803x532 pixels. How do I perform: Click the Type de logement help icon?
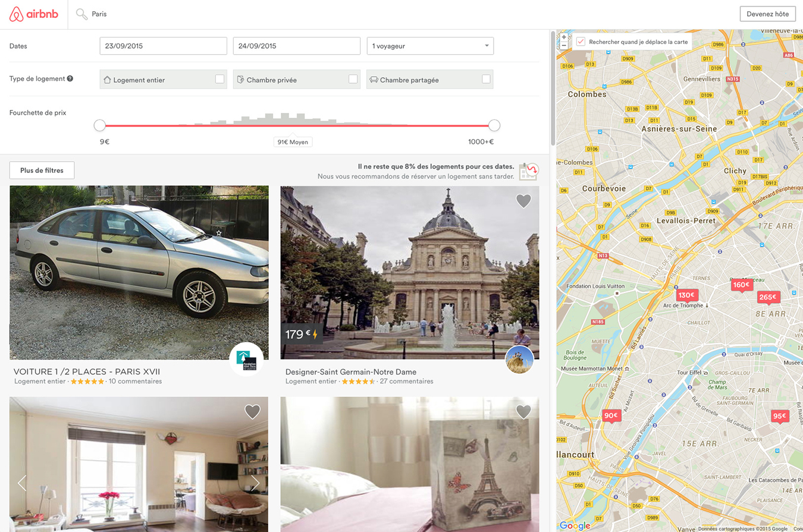coord(70,78)
